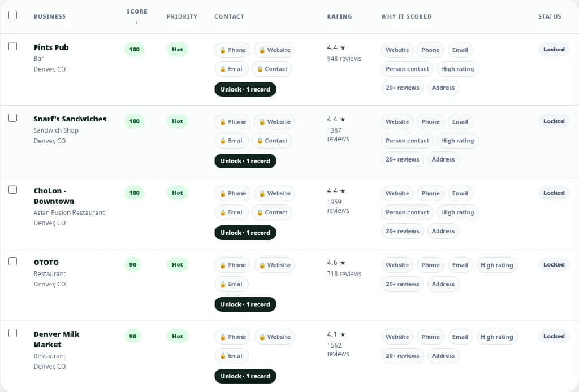The width and height of the screenshot is (579, 392).
Task: Click the 90 score badge for OTOTO
Action: [132, 264]
